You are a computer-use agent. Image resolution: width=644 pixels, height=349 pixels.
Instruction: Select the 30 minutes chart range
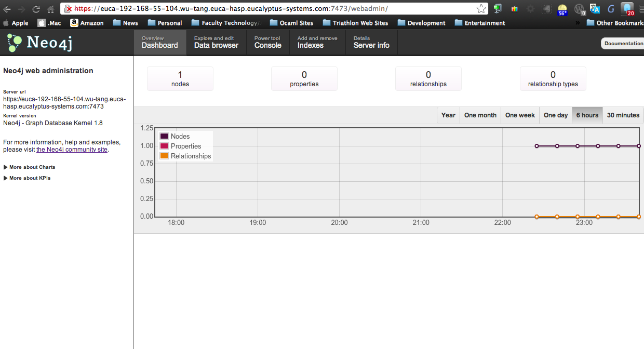click(623, 115)
